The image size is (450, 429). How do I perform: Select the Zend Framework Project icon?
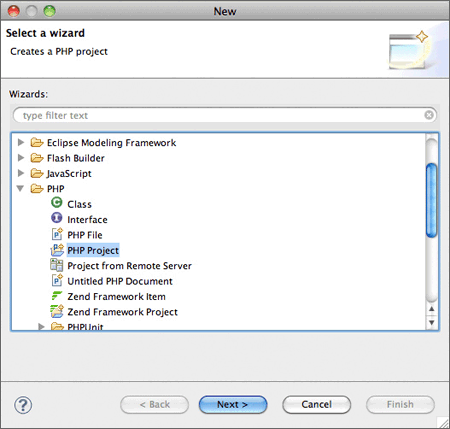[x=57, y=311]
